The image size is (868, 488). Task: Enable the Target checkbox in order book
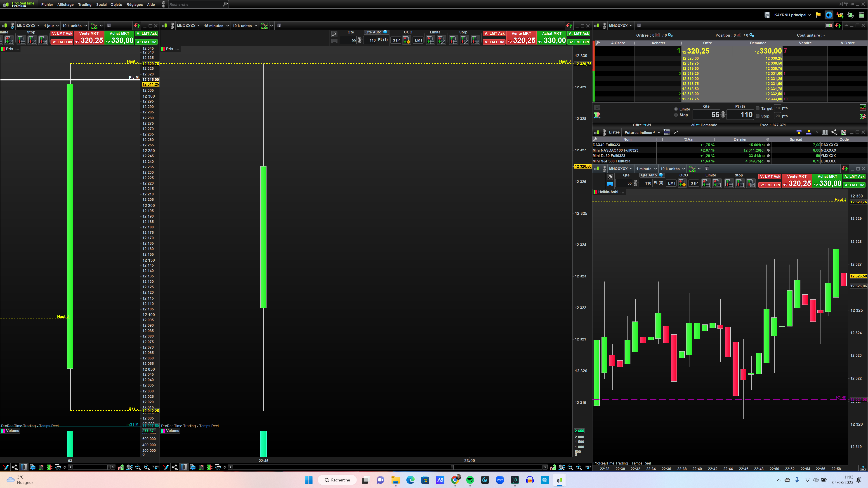(757, 108)
